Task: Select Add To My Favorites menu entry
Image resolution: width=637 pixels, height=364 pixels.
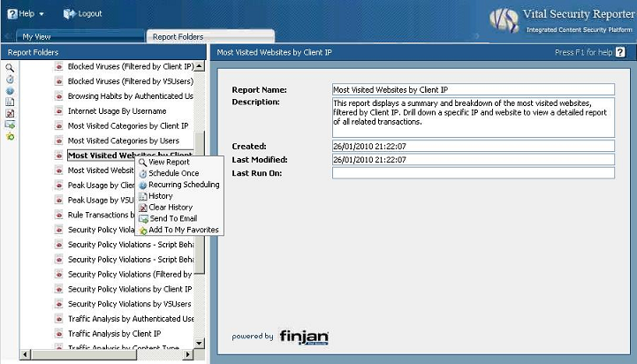Action: (x=183, y=230)
